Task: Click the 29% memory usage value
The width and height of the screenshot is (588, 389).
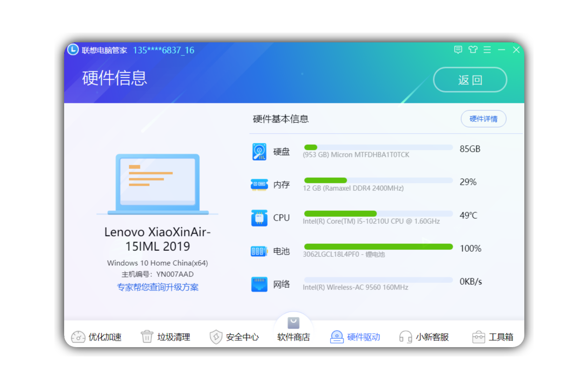Action: [468, 182]
